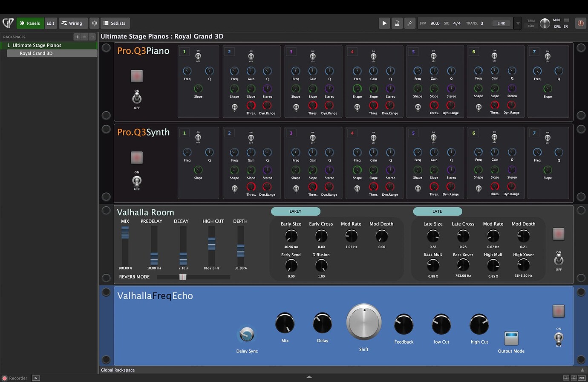Expand the bottom panel center arrow
Viewport: 588px width, 382px height.
309,377
